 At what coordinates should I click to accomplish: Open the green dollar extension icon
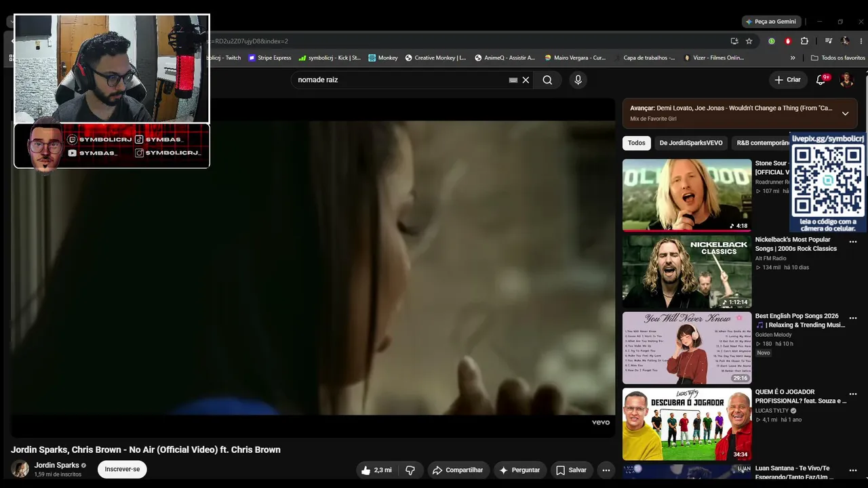[772, 41]
